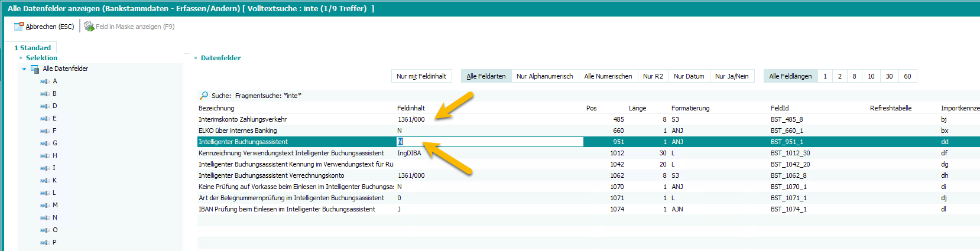This screenshot has height=251, width=980.
Task: Enable the Nur Ja/Nein filter
Action: click(731, 76)
